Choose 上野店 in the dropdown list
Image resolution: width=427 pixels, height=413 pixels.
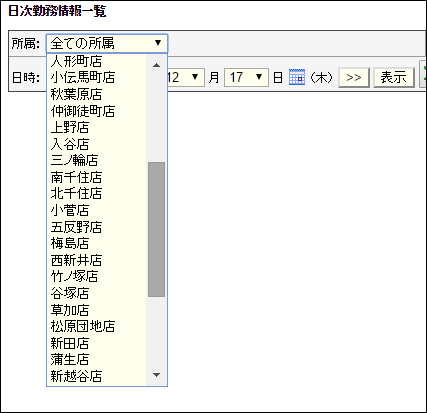click(97, 127)
